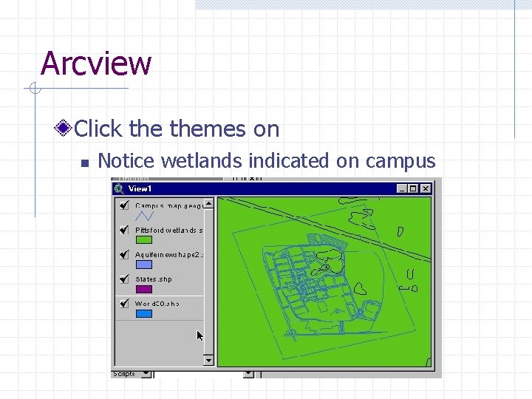Click the View1 window magnifier icon
Screen dimensions: 532x399
[119, 188]
